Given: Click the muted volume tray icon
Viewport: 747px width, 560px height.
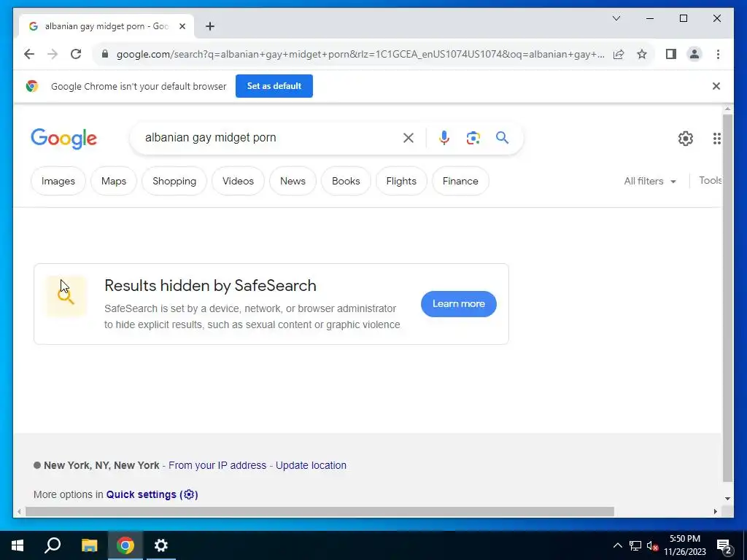Looking at the screenshot, I should [652, 545].
